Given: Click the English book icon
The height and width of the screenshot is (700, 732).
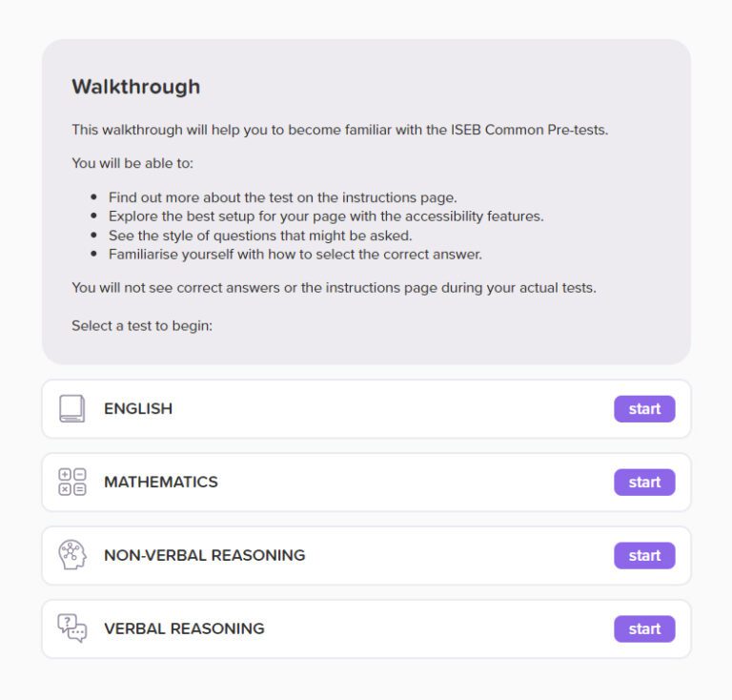Looking at the screenshot, I should pyautogui.click(x=71, y=409).
